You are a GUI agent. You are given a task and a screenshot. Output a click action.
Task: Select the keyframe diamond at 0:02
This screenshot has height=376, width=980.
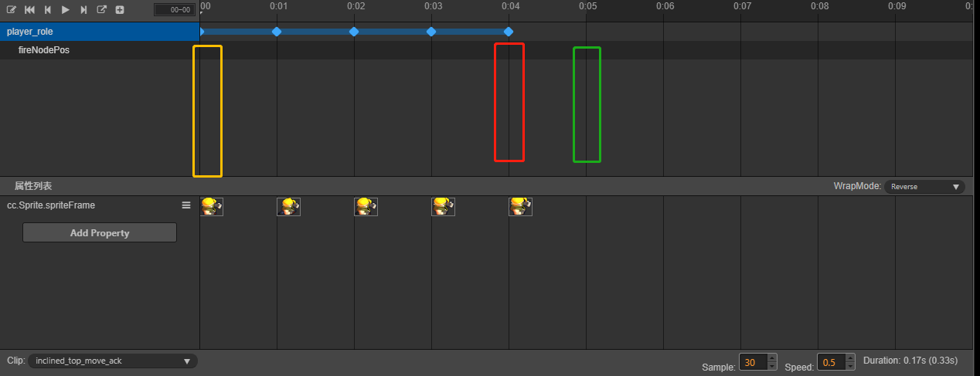click(354, 32)
